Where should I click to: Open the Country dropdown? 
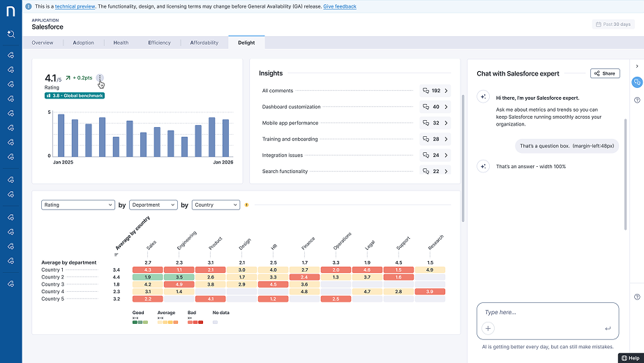pos(216,205)
